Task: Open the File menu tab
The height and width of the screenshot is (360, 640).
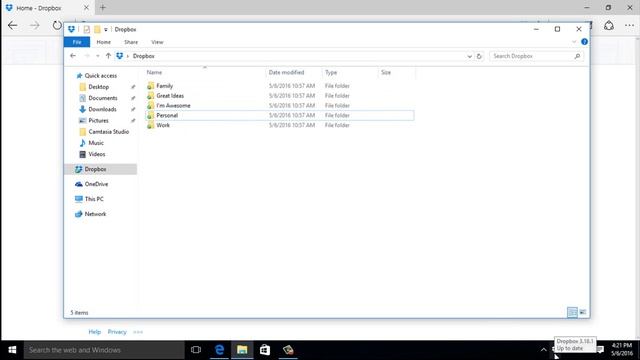Action: click(77, 42)
